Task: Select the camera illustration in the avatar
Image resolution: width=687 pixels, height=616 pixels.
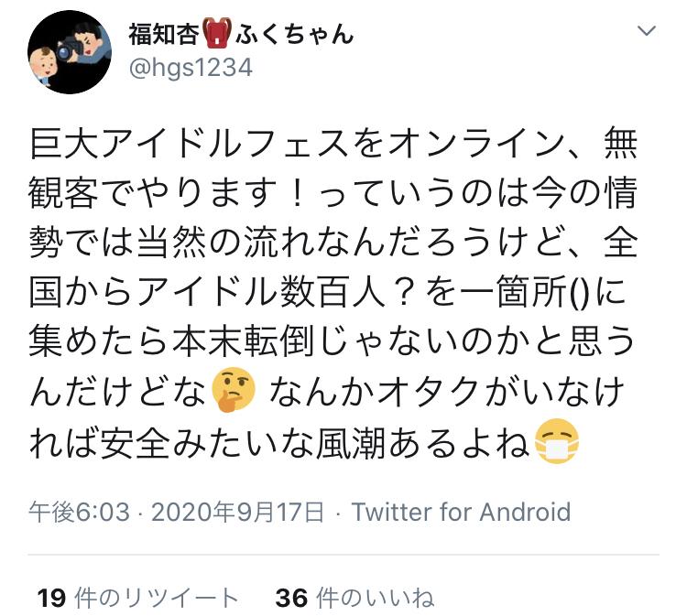Action: (69, 49)
